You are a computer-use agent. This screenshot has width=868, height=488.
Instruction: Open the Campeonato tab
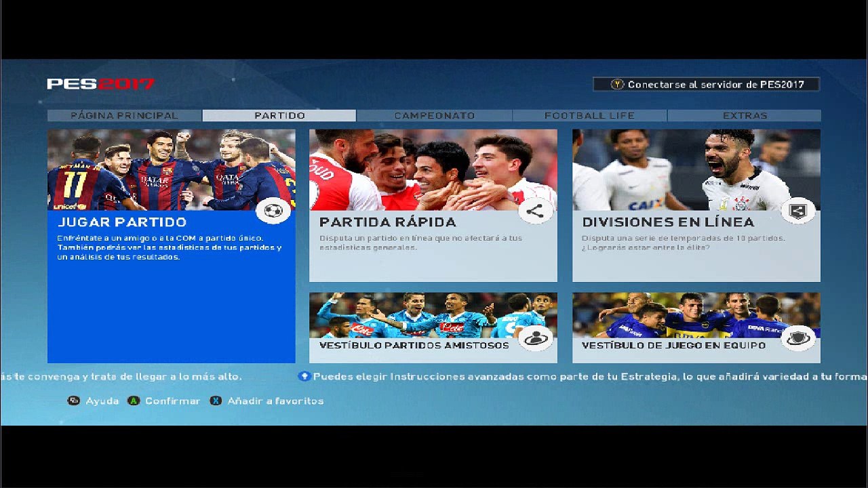[x=435, y=116]
